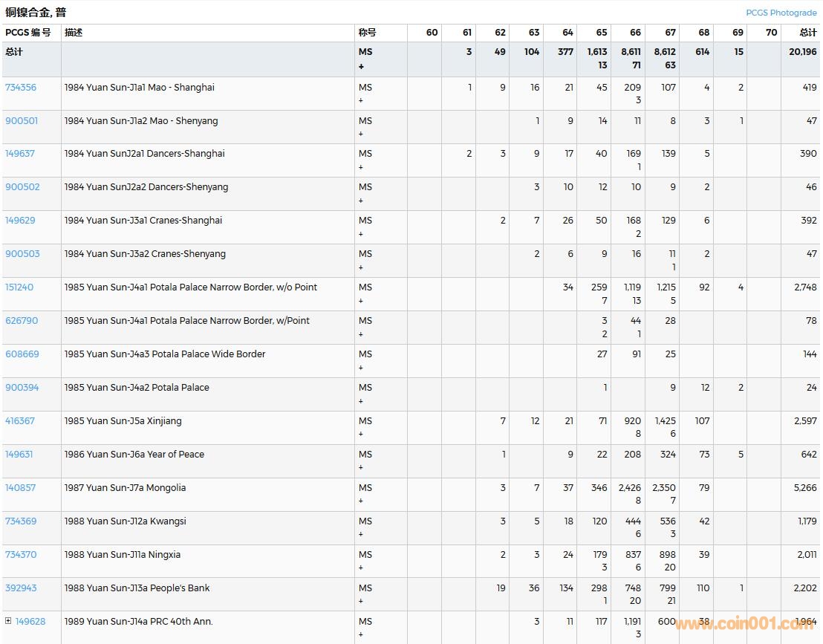Screen dimensions: 823x644
Task: Click PCGS number 900501 link
Action: [x=22, y=121]
